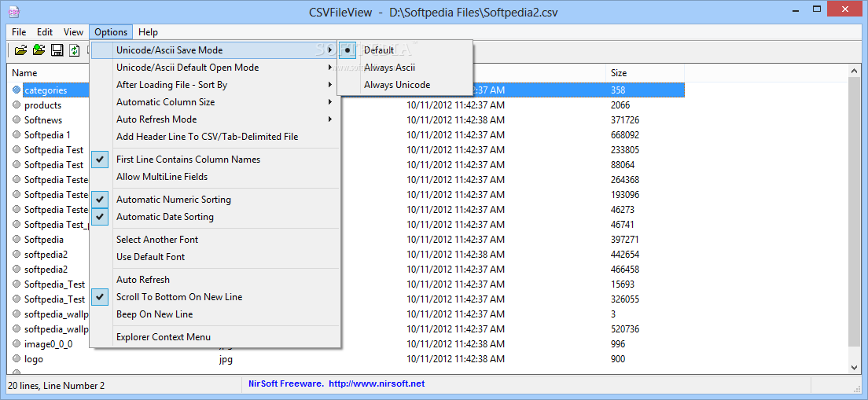Choose Add Header Line To CSV/Tab-Delimited File
The width and height of the screenshot is (868, 400).
pos(215,136)
